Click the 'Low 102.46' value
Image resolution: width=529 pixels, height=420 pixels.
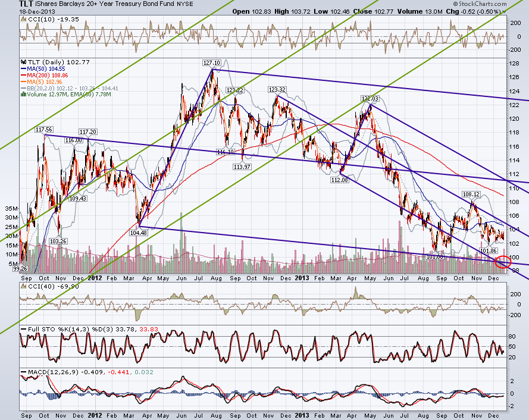[x=331, y=11]
